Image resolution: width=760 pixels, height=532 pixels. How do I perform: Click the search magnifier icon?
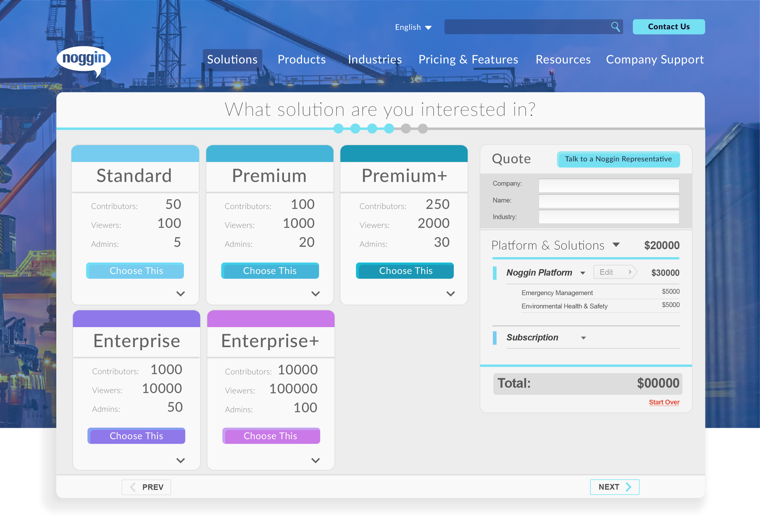coord(615,26)
